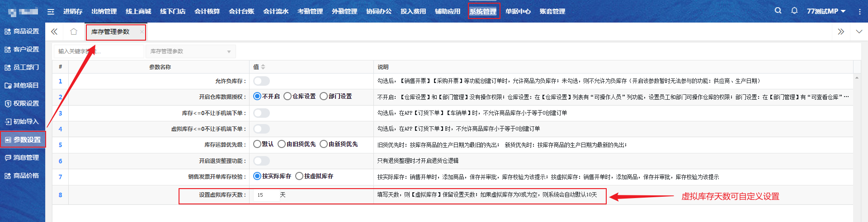
Task: Close the 库存管理参数 tab
Action: [x=142, y=32]
